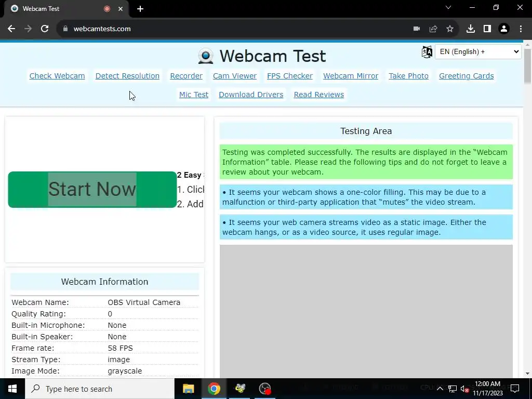Screen dimensions: 532x399
Task: Open the Webcam Mirror link
Action: 351,76
